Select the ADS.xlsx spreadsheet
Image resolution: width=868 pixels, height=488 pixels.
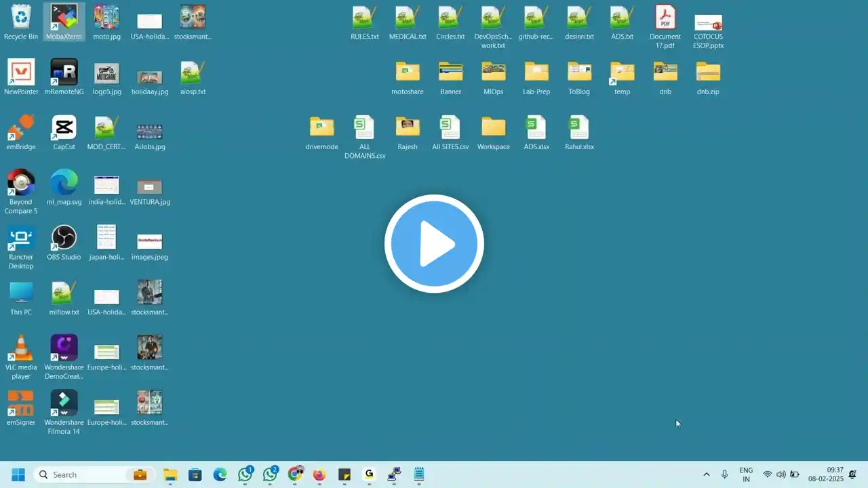(536, 132)
